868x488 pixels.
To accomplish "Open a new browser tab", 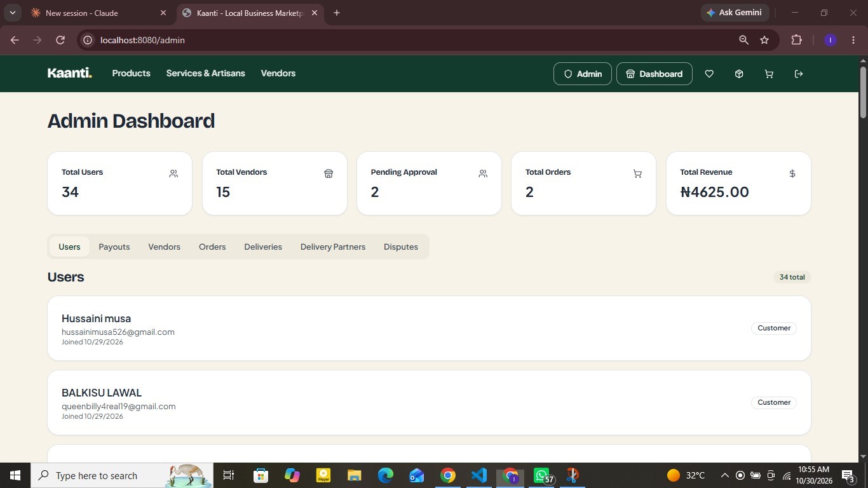I will click(x=337, y=13).
